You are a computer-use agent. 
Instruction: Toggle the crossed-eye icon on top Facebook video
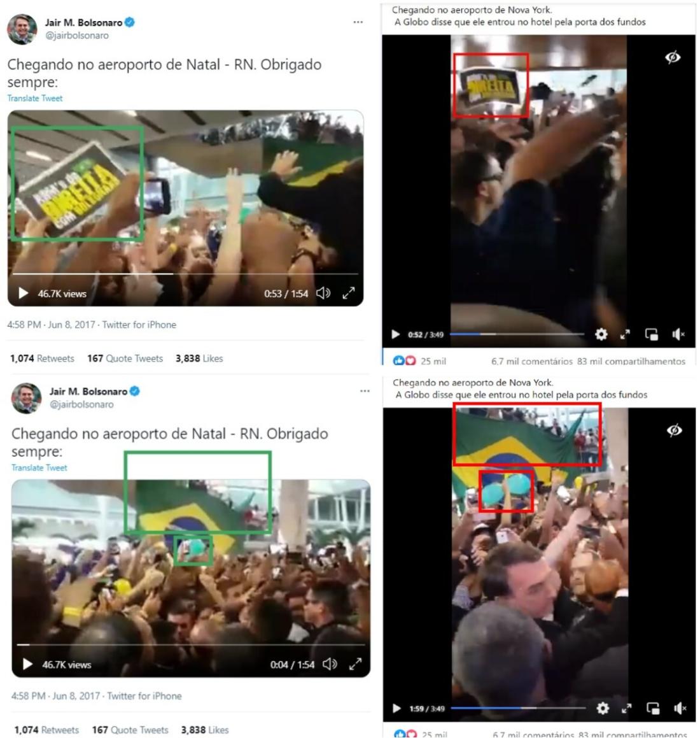pos(673,57)
